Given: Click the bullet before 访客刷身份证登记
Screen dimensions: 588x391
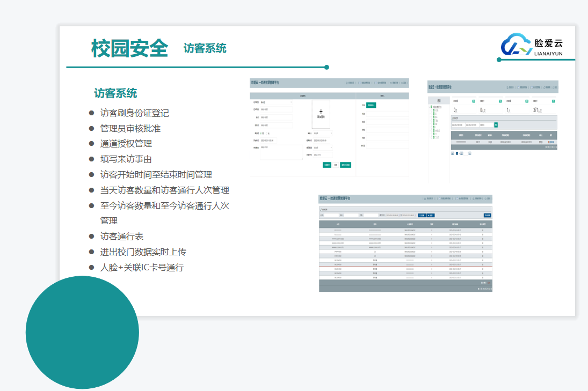Looking at the screenshot, I should coord(92,113).
